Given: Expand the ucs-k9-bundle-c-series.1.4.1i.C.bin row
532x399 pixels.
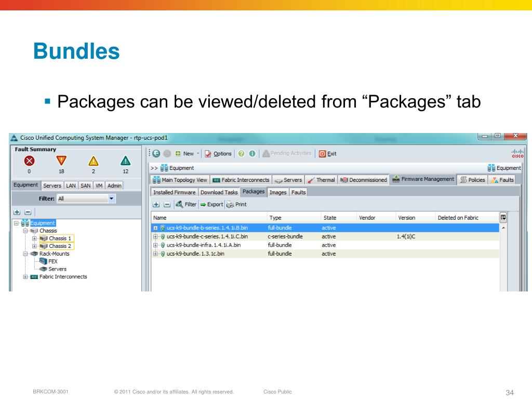Looking at the screenshot, I should (x=155, y=236).
